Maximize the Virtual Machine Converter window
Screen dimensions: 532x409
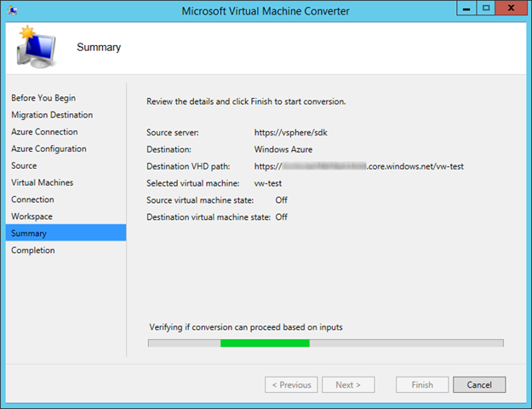(x=485, y=9)
